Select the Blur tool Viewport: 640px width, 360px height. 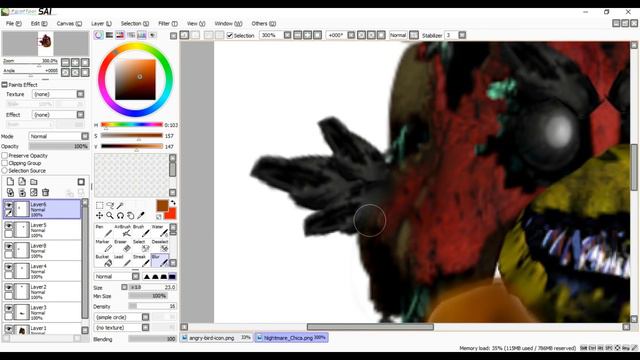[160, 260]
